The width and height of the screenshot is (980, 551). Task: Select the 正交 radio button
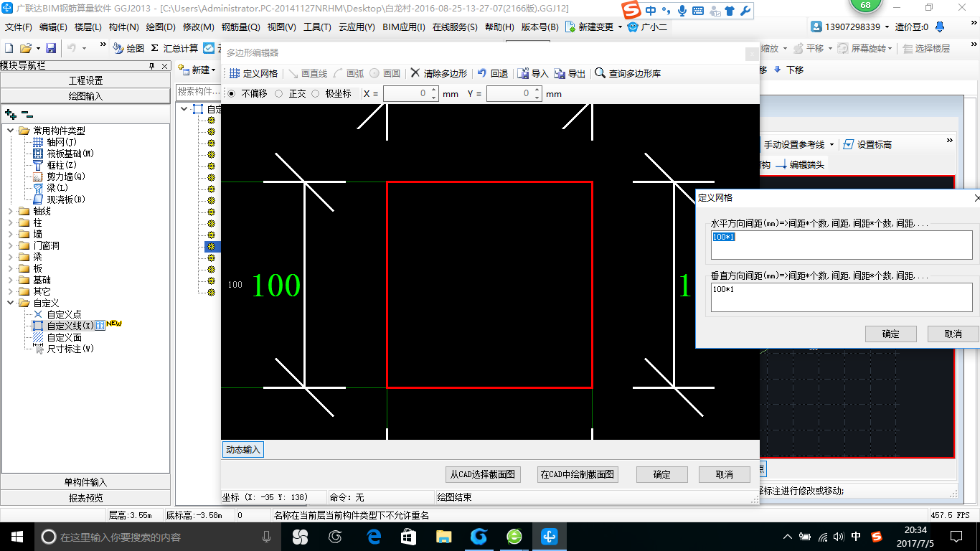click(279, 93)
